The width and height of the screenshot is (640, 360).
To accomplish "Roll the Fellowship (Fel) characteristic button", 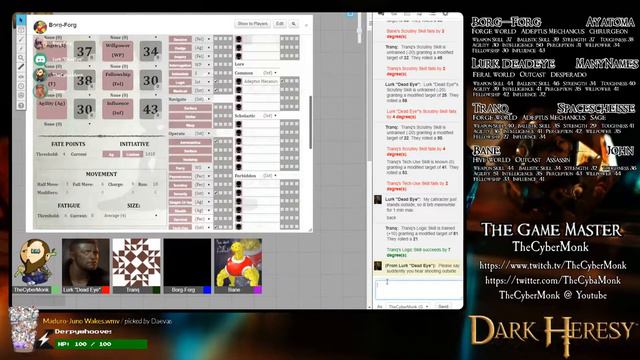I will coord(118,80).
